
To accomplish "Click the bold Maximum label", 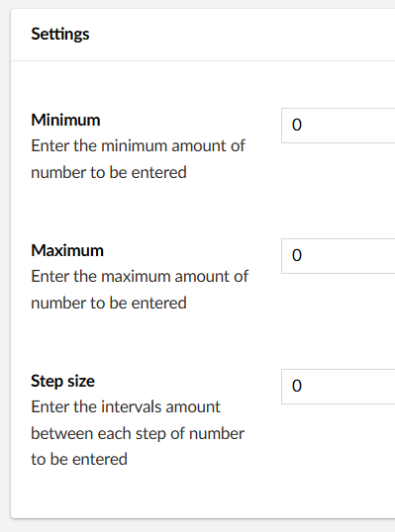I will pyautogui.click(x=67, y=250).
